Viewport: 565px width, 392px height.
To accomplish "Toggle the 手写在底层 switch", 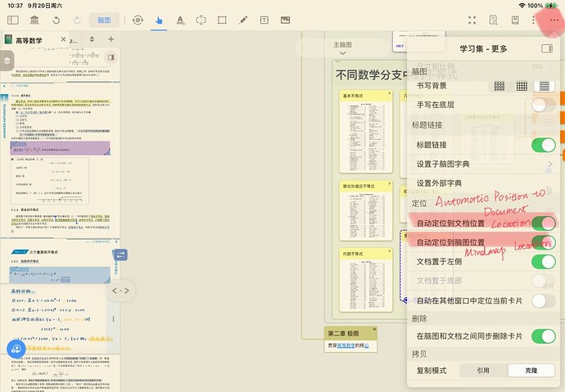I will [544, 105].
